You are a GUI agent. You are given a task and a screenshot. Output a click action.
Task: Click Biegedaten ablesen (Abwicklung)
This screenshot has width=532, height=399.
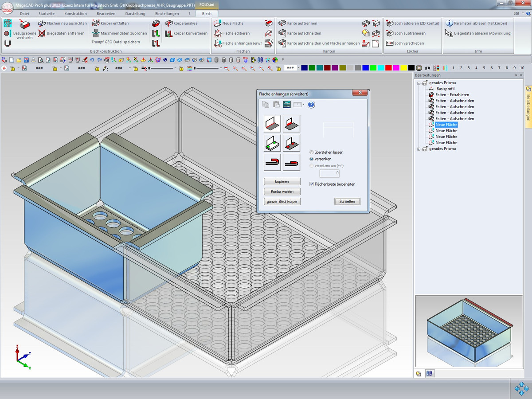[x=478, y=33]
